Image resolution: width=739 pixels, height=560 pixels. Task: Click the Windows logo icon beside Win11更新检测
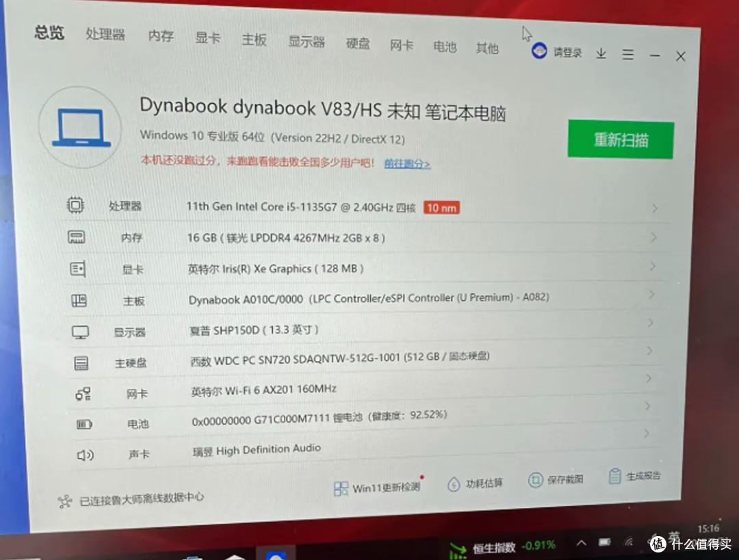(x=341, y=488)
